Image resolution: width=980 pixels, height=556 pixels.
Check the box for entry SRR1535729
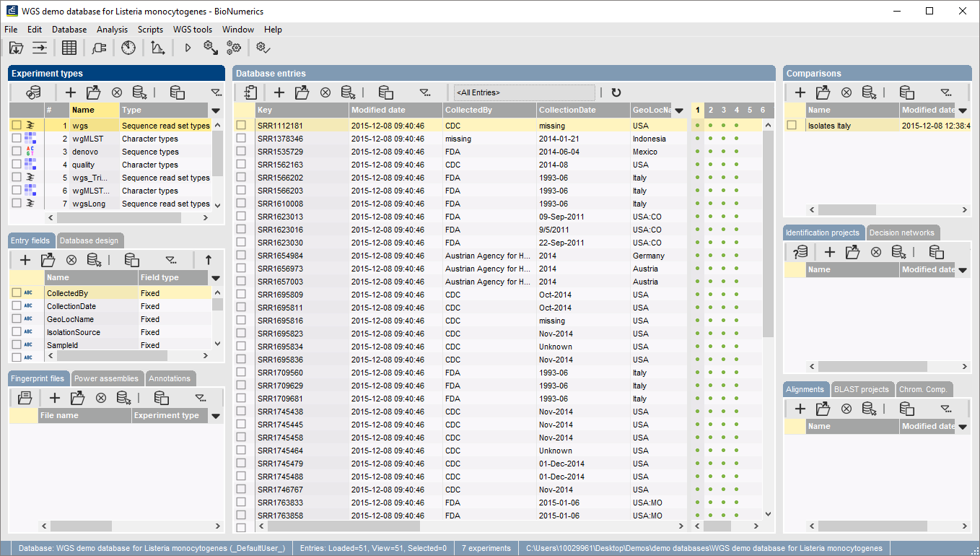point(242,152)
